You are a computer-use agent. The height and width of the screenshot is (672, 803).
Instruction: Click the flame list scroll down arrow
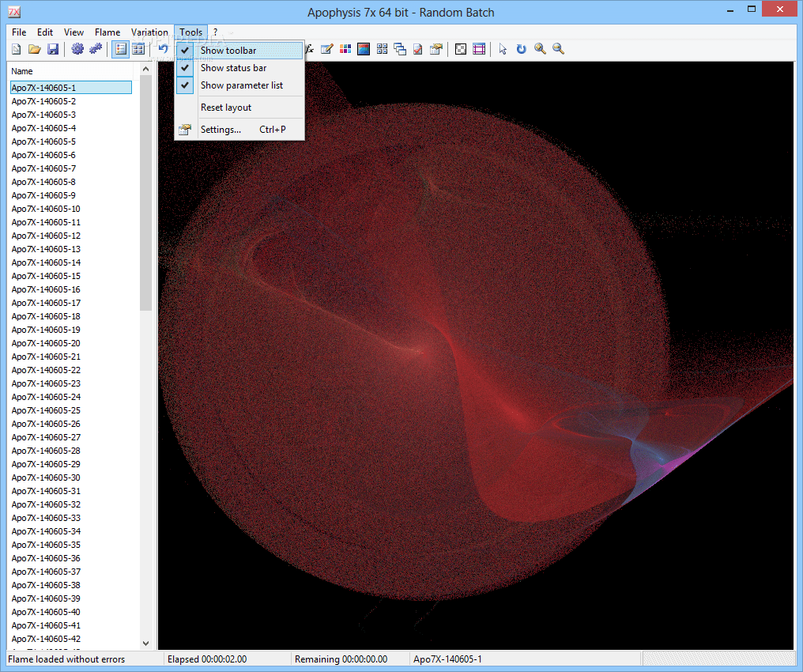[146, 644]
